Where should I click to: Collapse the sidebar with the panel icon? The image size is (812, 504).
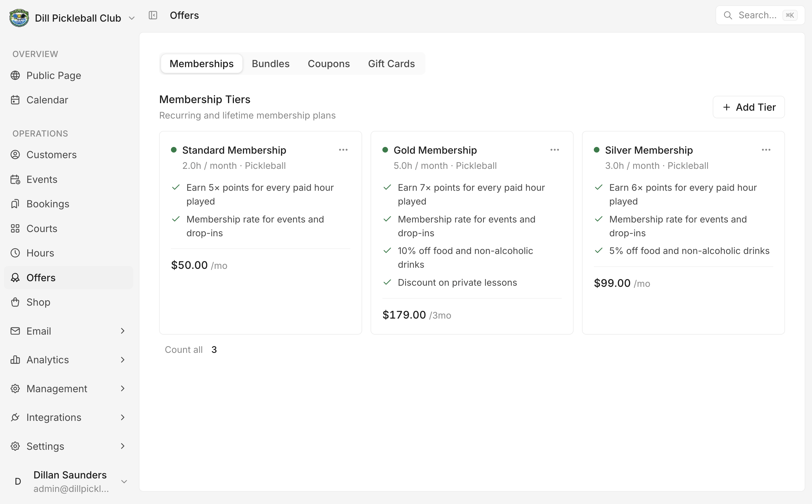point(153,15)
